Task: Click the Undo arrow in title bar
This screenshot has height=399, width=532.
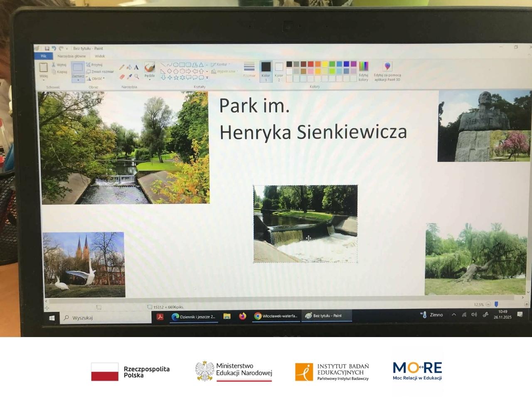Action: pos(54,49)
